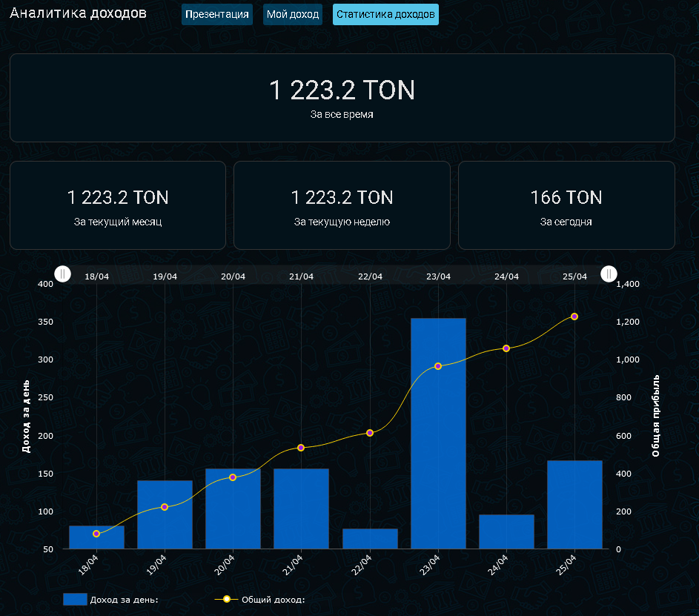Click the За текущий месяц card

(x=118, y=205)
